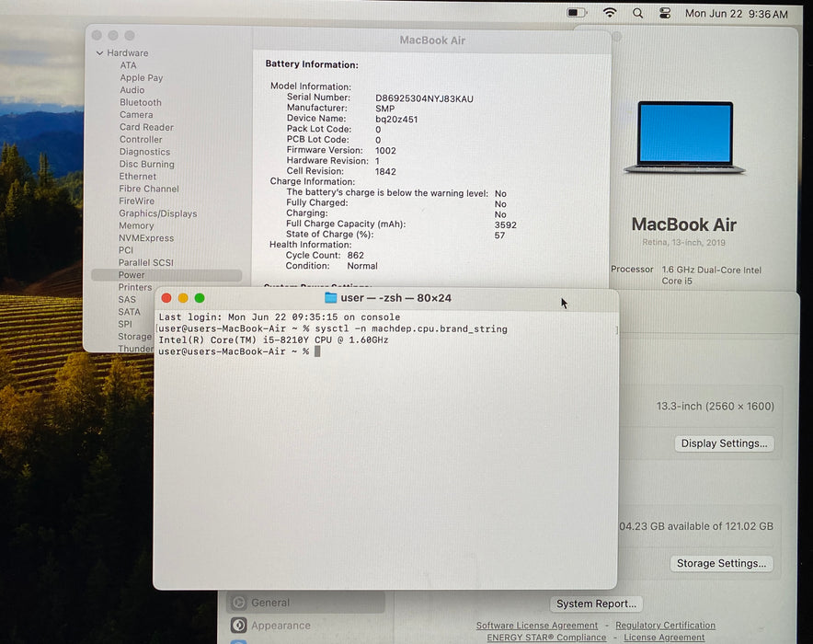Open Spotlight search magnifier icon
Image resolution: width=813 pixels, height=644 pixels.
pyautogui.click(x=637, y=14)
